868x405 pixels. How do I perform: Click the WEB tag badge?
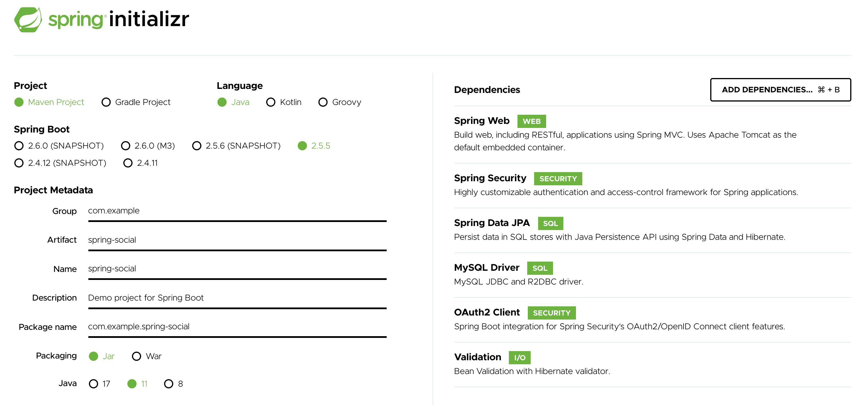[531, 121]
